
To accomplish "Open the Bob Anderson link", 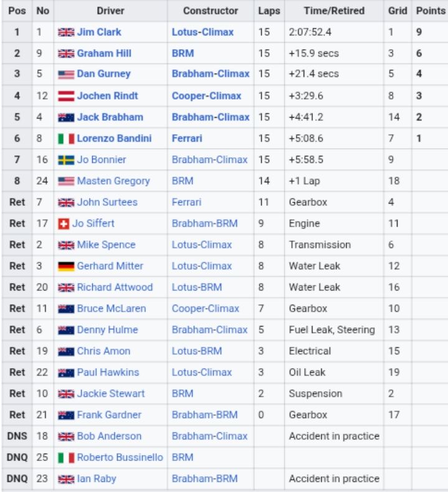I will click(110, 436).
